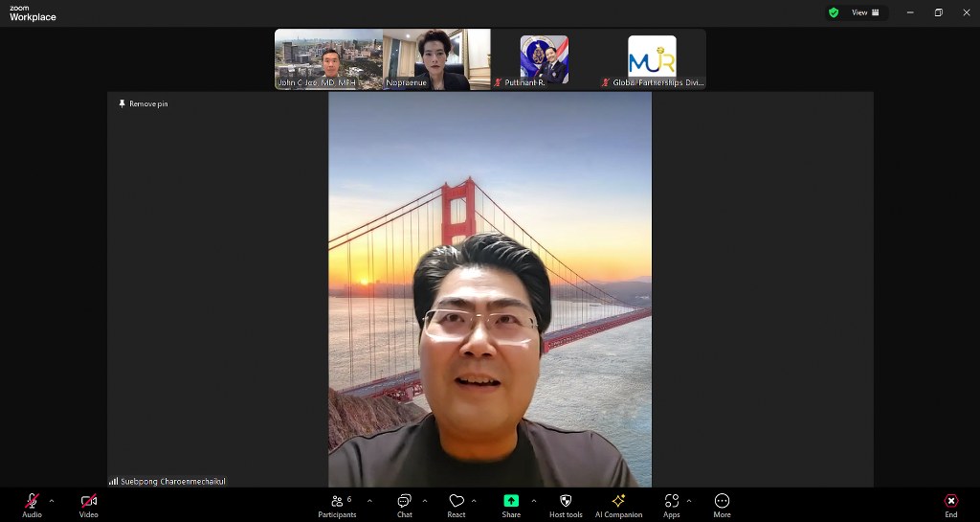Image resolution: width=980 pixels, height=522 pixels.
Task: Open the Chat panel
Action: tap(404, 505)
